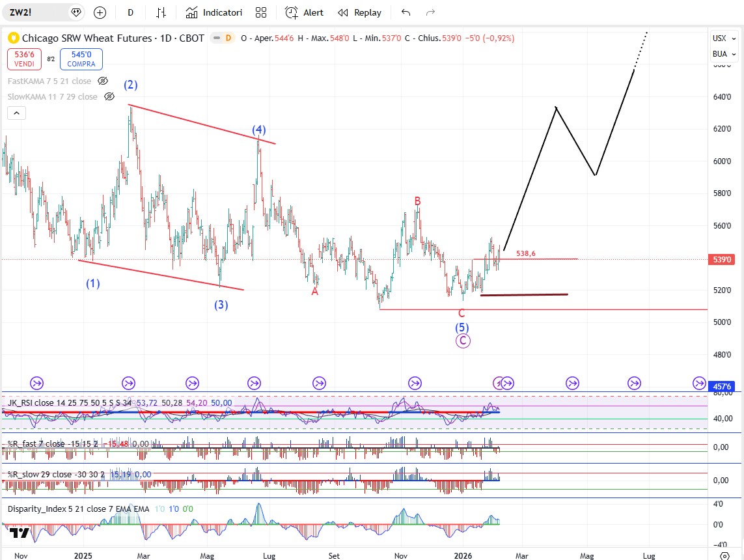
Task: Open the layout grid templates icon
Action: pyautogui.click(x=261, y=12)
